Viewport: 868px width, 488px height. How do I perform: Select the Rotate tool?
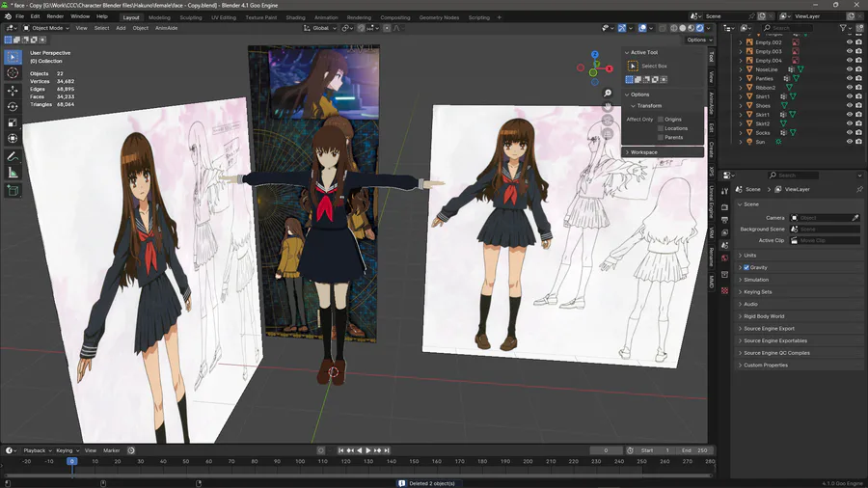[x=13, y=106]
